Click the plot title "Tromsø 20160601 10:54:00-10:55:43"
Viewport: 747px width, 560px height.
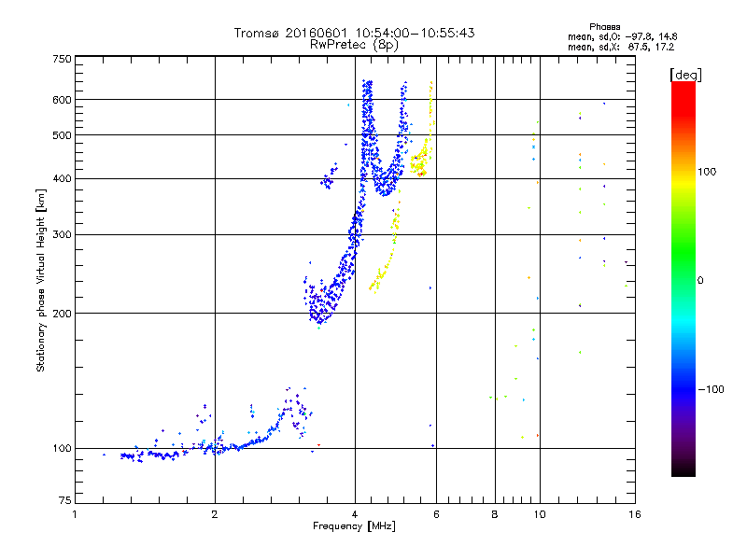354,33
